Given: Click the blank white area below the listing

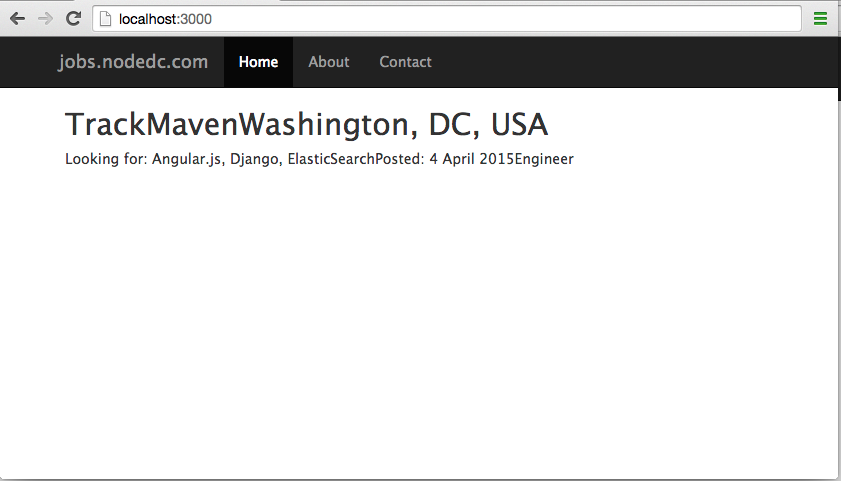Looking at the screenshot, I should click(418, 322).
